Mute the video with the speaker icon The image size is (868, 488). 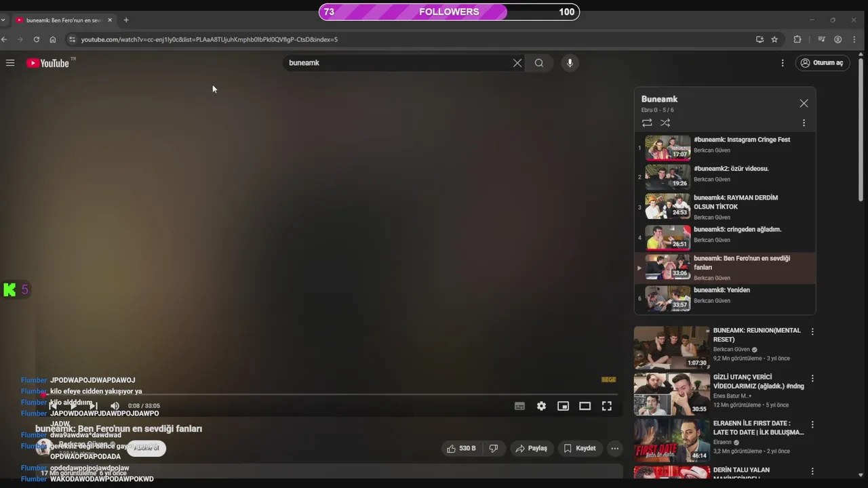(115, 406)
